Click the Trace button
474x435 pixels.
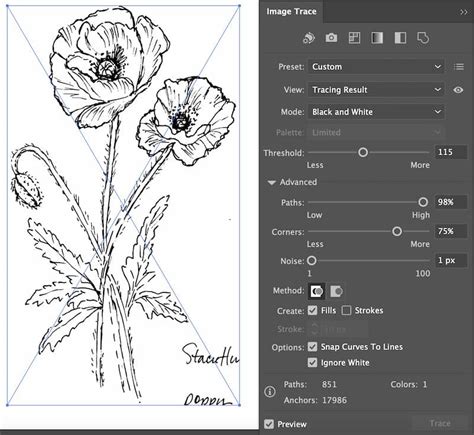(x=440, y=424)
